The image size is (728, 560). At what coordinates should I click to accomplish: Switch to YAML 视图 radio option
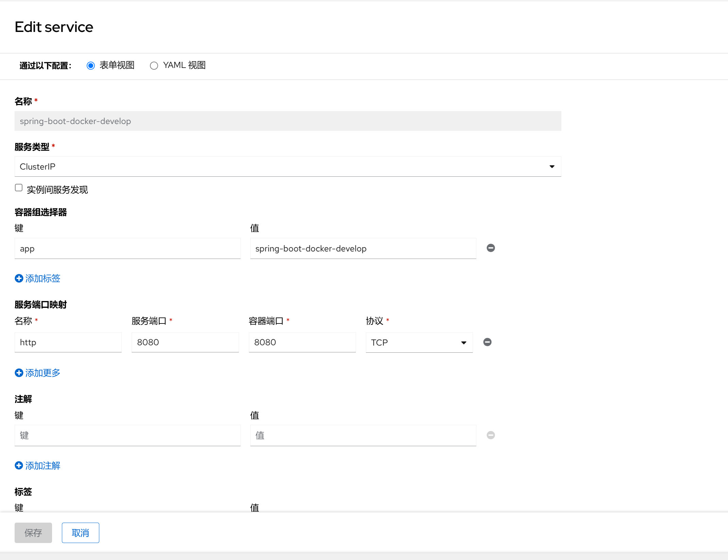coord(154,66)
